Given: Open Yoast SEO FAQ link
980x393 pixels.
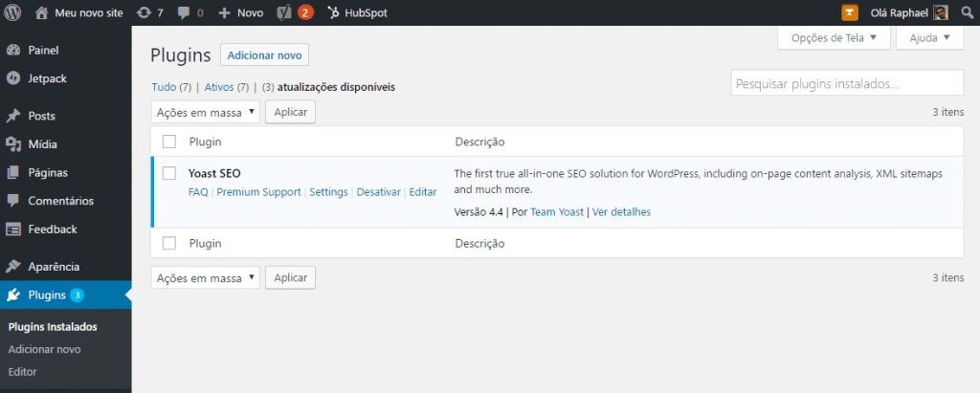Looking at the screenshot, I should click(x=198, y=192).
